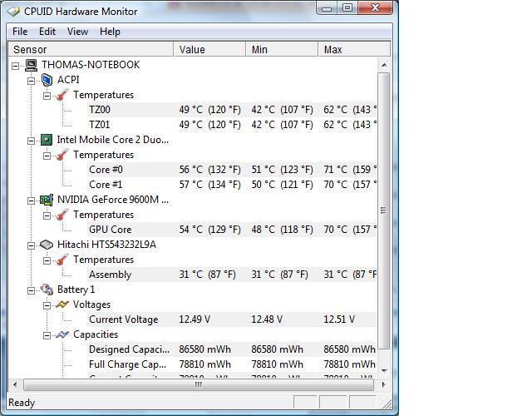Select the Current Voltage row
This screenshot has height=416, width=532.
(231, 319)
